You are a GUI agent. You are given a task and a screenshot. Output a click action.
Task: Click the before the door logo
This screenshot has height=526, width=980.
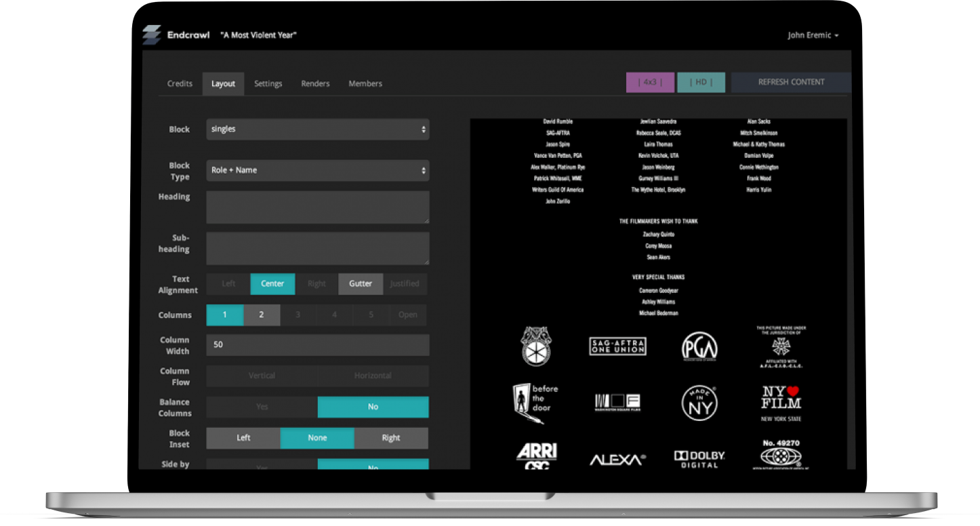[535, 403]
